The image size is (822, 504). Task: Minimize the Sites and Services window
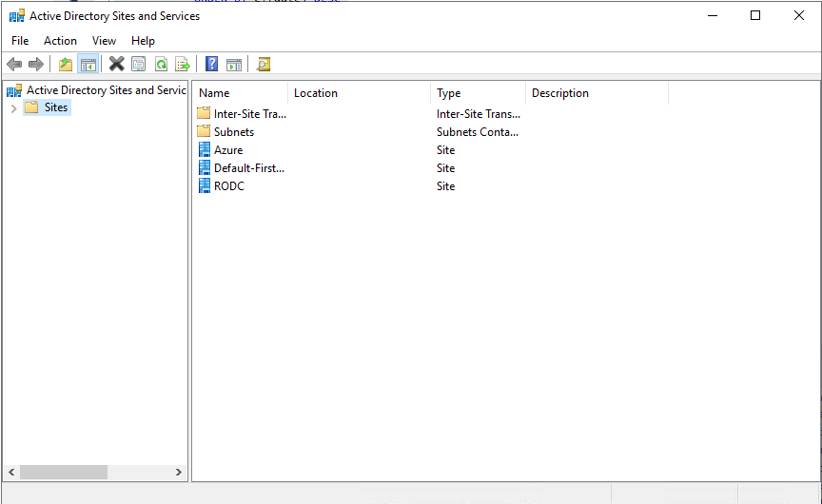[713, 16]
